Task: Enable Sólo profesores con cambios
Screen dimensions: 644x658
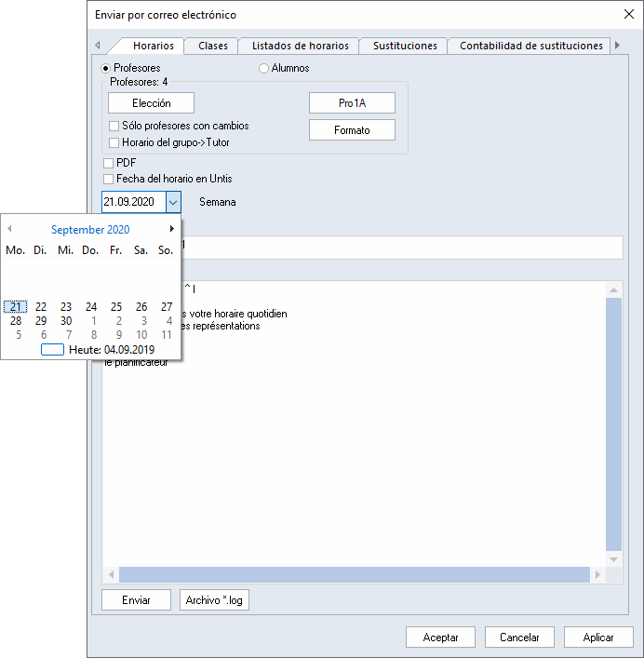Action: [114, 126]
